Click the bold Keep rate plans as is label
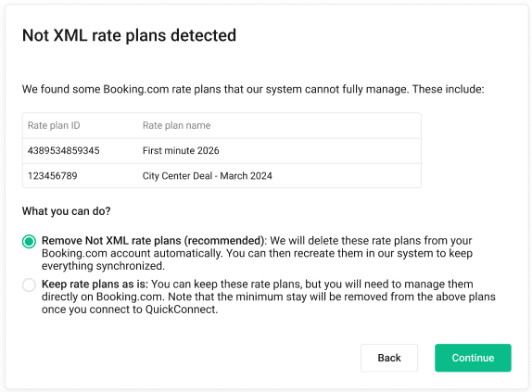The width and height of the screenshot is (532, 392). [95, 284]
